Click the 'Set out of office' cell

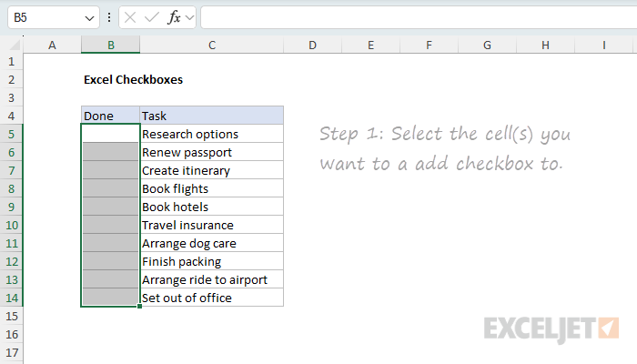pos(212,298)
